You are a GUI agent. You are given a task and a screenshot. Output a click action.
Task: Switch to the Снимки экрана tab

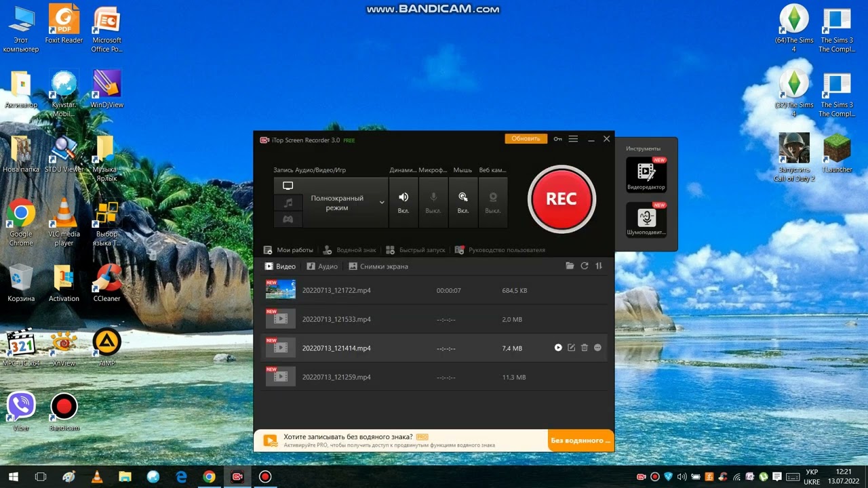coord(378,266)
